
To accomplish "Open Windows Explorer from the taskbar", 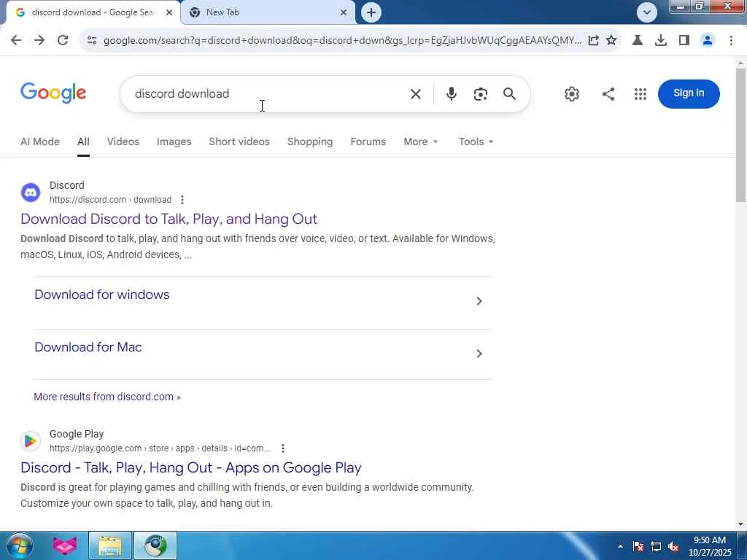I will [x=110, y=545].
